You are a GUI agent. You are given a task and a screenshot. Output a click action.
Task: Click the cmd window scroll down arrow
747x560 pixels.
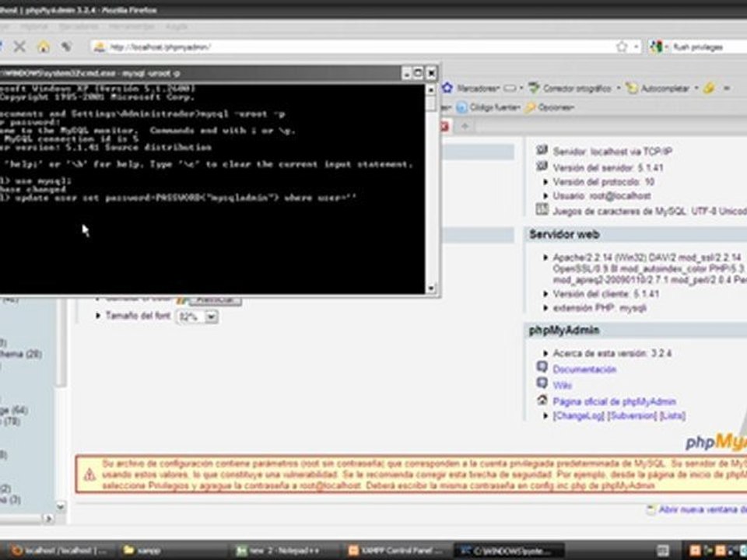point(430,288)
